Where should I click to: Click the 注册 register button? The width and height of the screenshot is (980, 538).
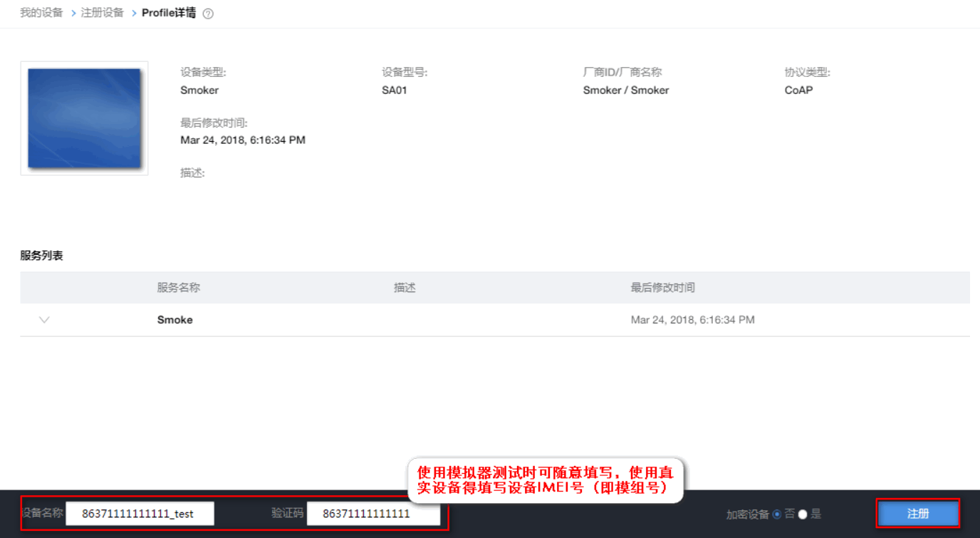(x=918, y=513)
